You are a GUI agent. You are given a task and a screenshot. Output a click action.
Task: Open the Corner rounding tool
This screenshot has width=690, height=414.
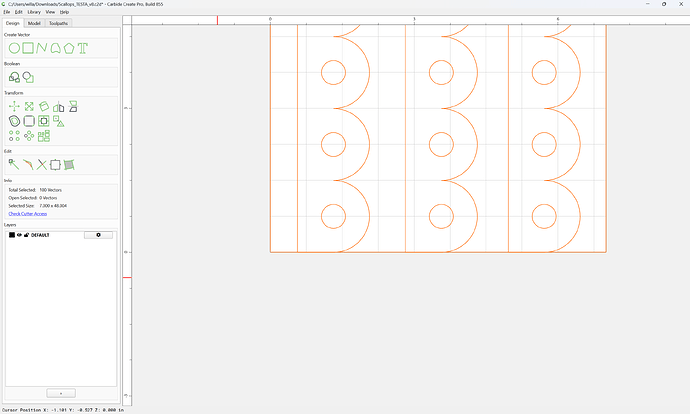tap(29, 121)
